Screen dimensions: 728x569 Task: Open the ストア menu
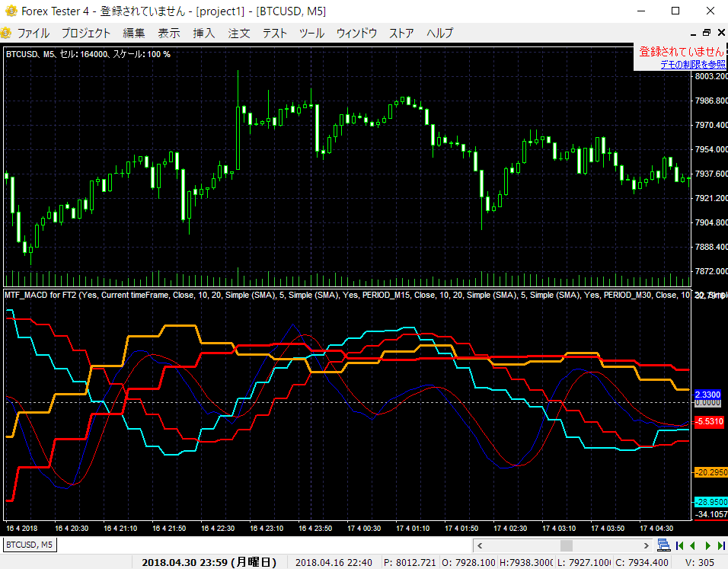[401, 33]
